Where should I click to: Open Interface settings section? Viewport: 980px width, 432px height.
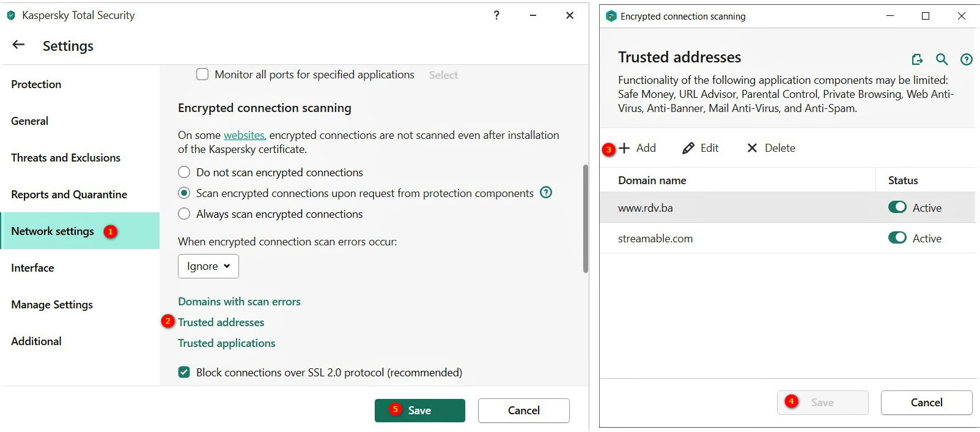80,268
